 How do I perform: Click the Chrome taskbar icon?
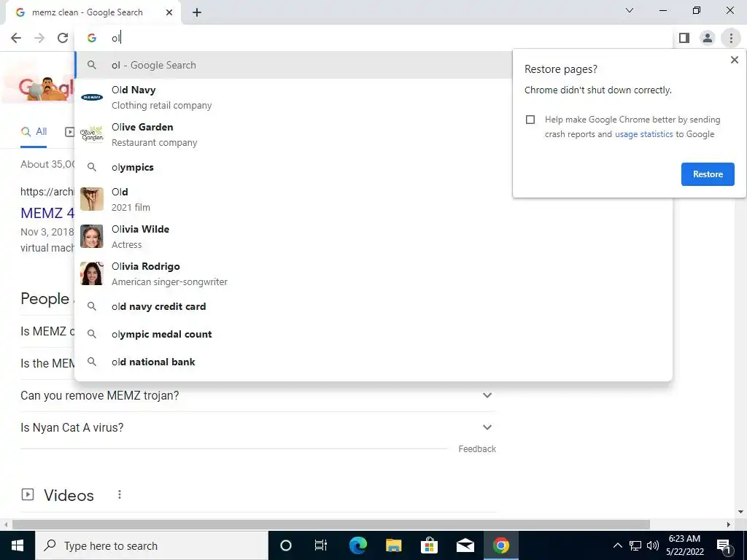[x=500, y=545]
